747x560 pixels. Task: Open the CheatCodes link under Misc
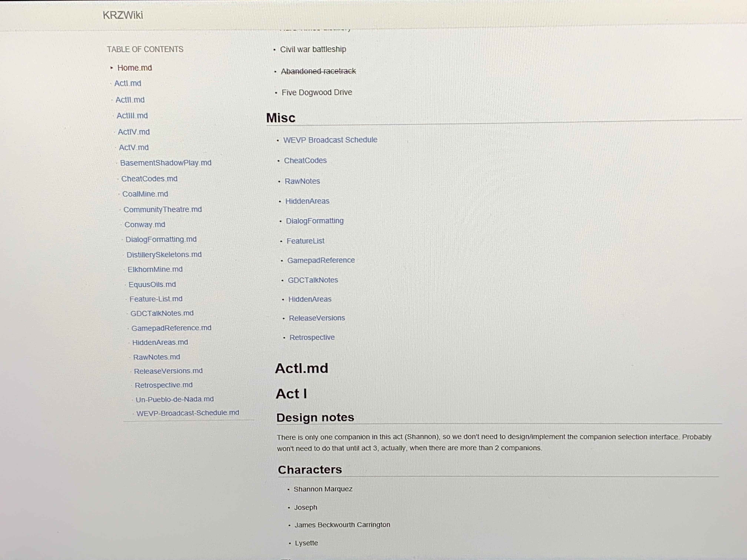pos(305,161)
